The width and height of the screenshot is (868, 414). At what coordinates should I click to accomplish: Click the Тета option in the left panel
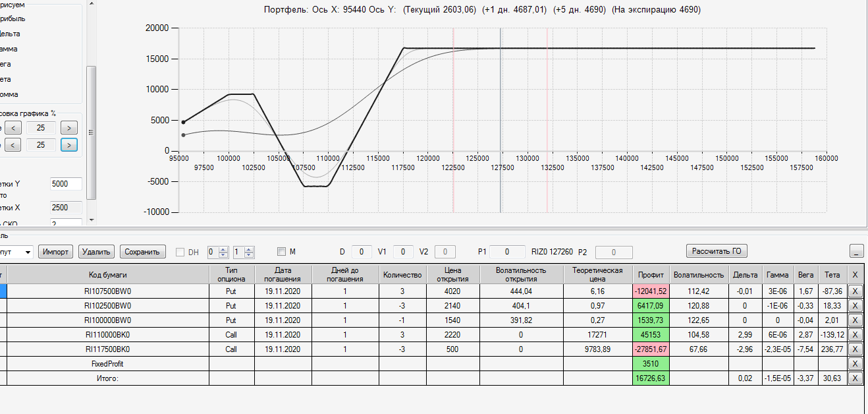pyautogui.click(x=6, y=79)
